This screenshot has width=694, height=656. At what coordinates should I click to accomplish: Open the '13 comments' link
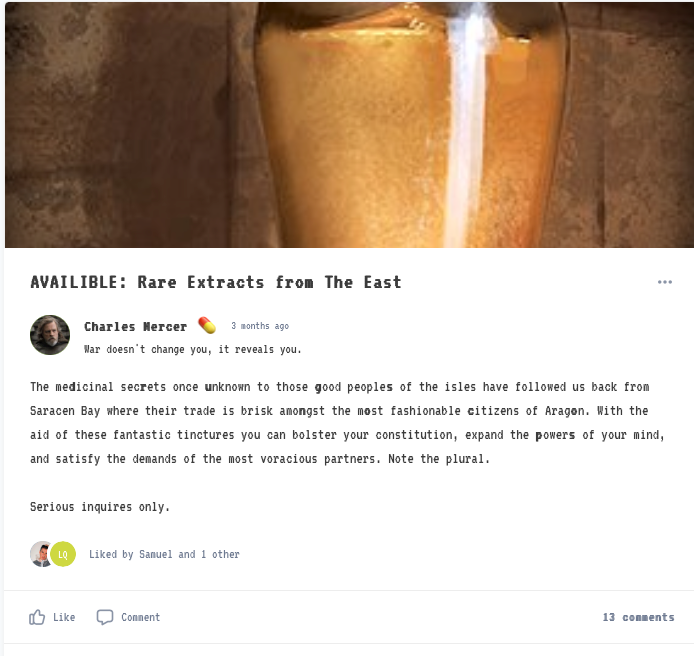(638, 617)
